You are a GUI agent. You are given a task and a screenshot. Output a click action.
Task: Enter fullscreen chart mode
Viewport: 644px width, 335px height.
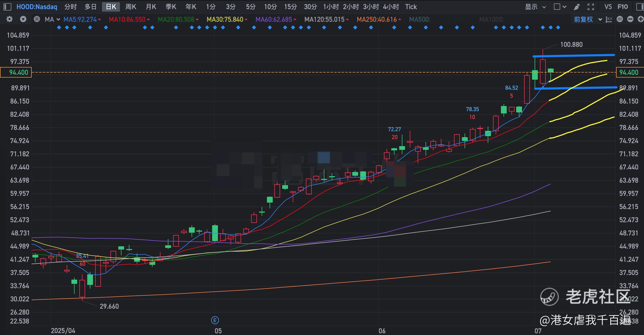[591, 7]
